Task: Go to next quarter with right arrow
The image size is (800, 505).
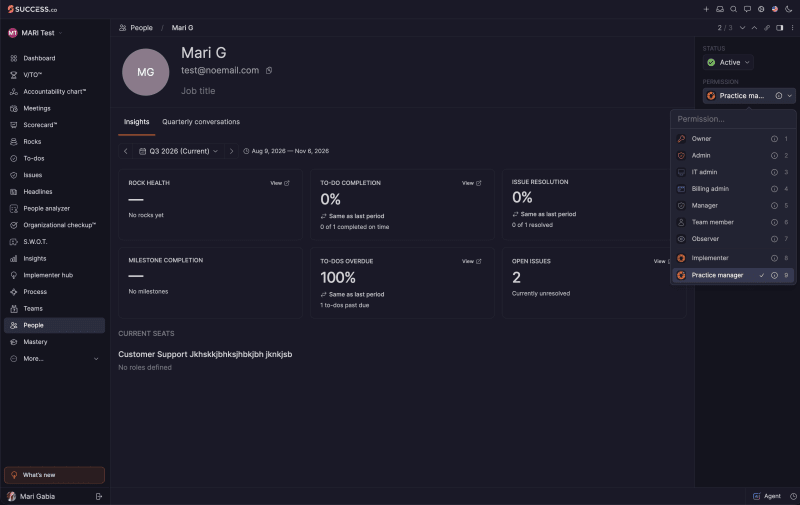Action: pos(231,151)
